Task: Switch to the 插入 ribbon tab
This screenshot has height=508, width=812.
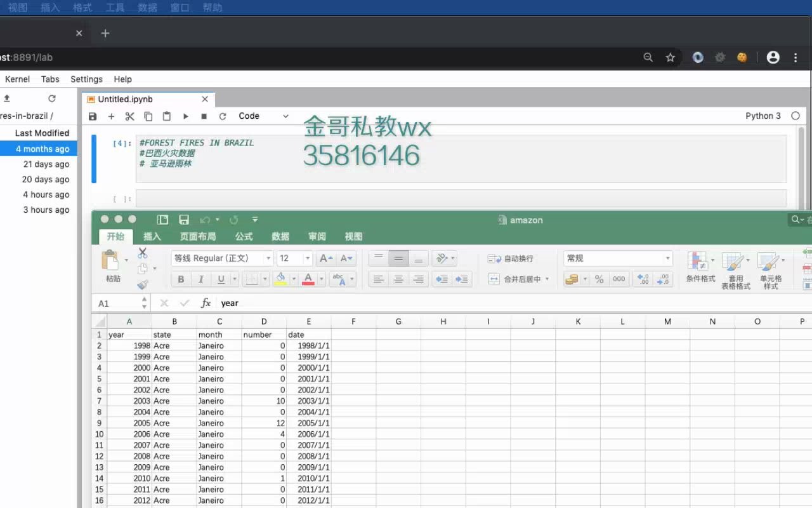Action: pyautogui.click(x=152, y=236)
